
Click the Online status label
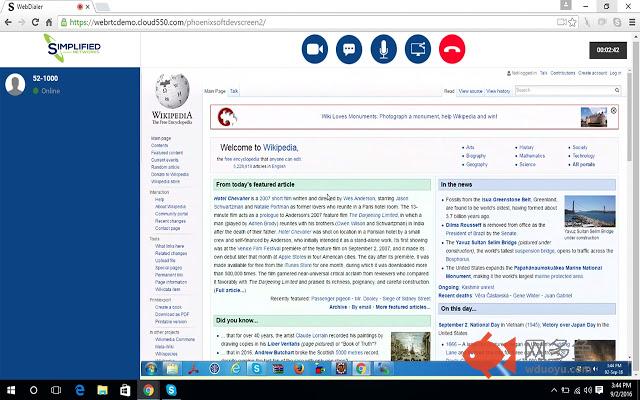click(x=51, y=91)
